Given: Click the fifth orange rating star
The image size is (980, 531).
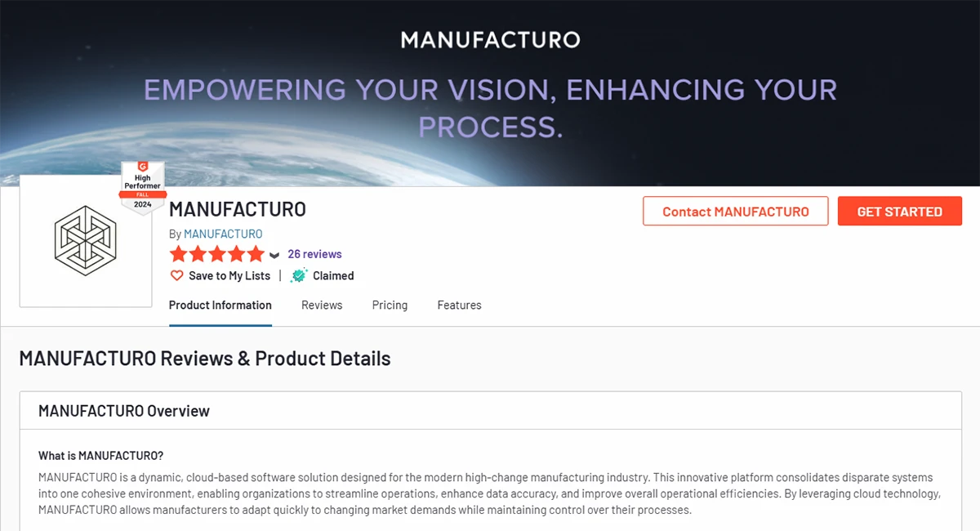Looking at the screenshot, I should point(256,254).
